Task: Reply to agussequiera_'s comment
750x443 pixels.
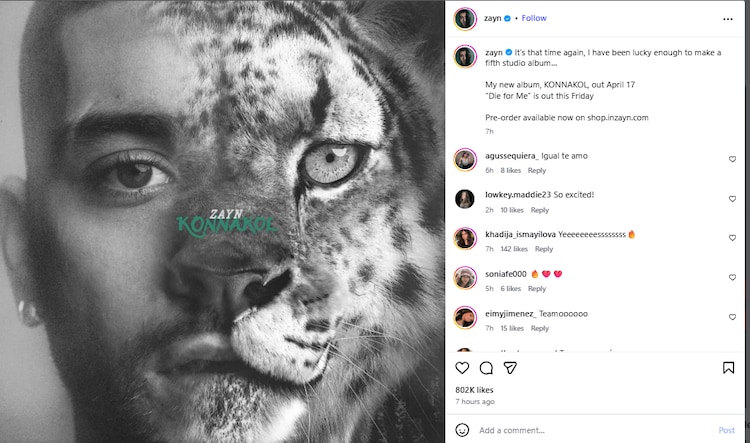Action: [537, 171]
